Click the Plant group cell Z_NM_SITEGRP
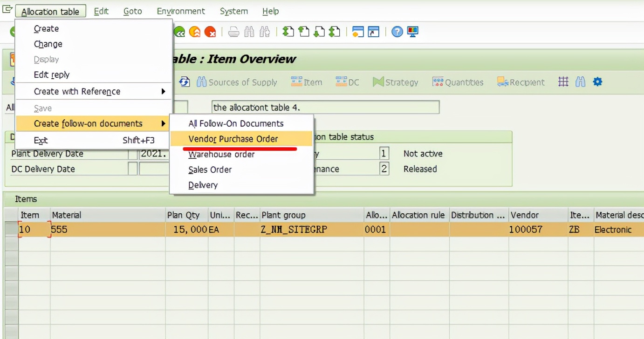 coord(312,230)
